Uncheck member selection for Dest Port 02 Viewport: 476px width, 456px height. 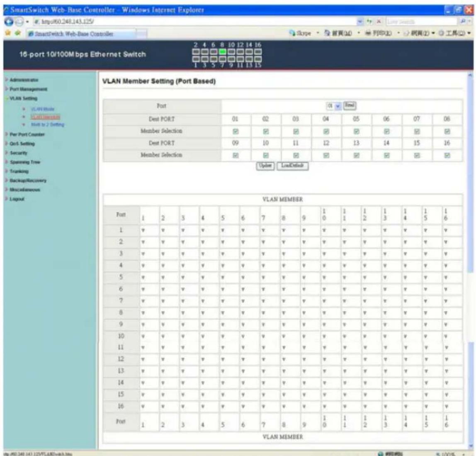tap(266, 132)
